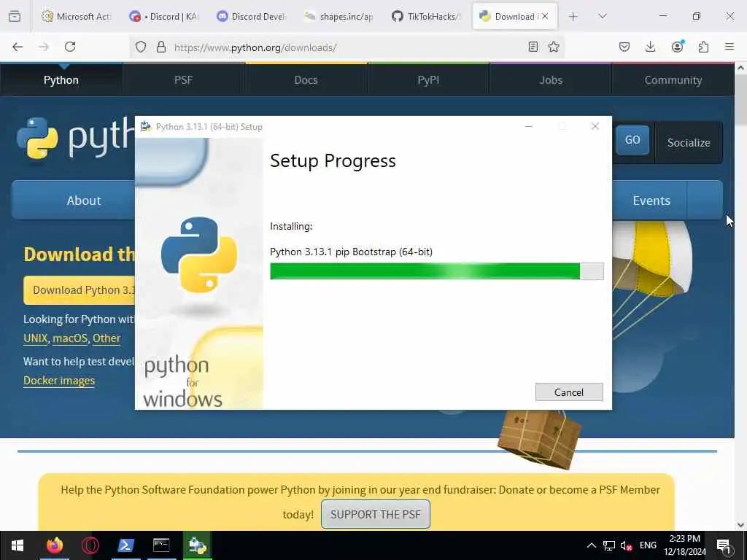Click the GO search button
Image resolution: width=747 pixels, height=560 pixels.
click(x=632, y=140)
